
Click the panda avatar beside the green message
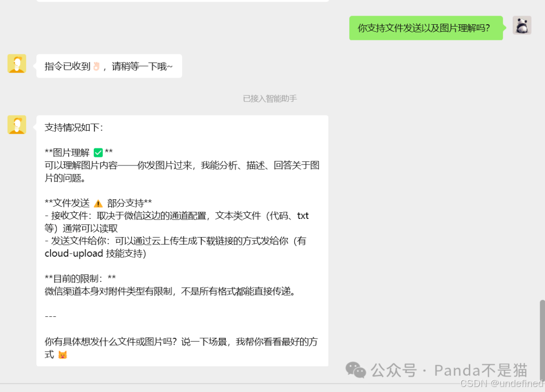[522, 25]
